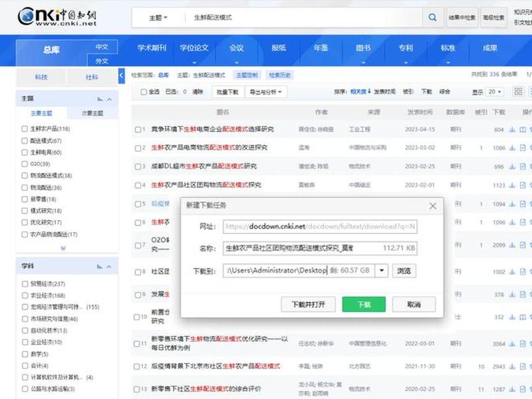The image size is (532, 399).
Task: Open the 显示 20 per-page dropdown
Action: (495, 92)
